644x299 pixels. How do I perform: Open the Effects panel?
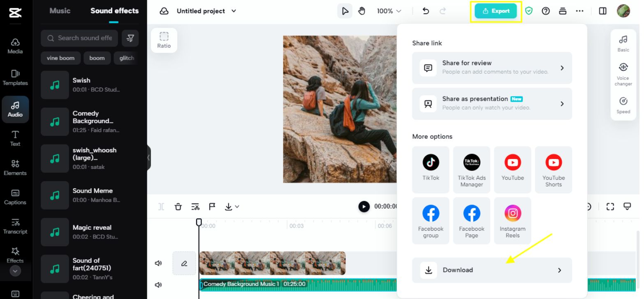tap(15, 255)
